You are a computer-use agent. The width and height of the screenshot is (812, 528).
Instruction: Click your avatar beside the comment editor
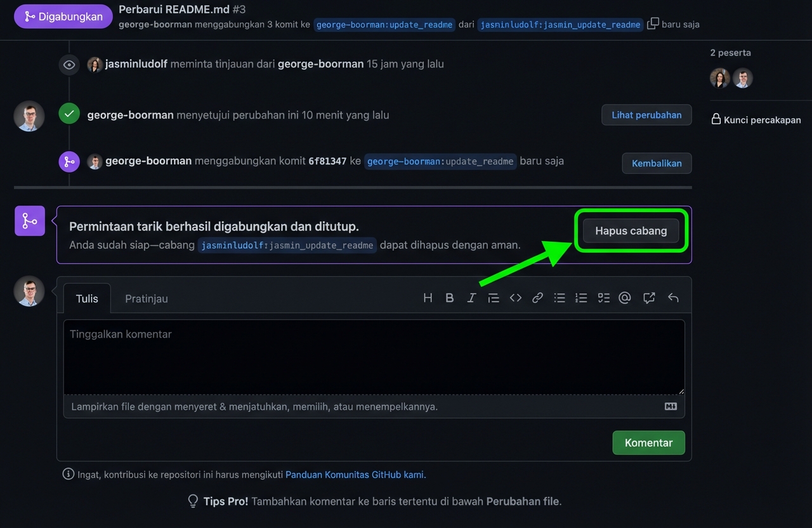[29, 291]
